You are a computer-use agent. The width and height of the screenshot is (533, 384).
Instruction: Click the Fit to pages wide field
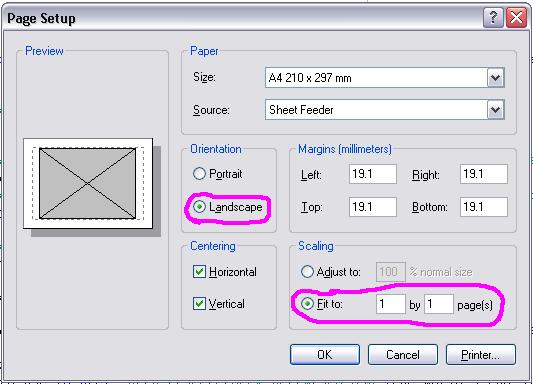[391, 304]
